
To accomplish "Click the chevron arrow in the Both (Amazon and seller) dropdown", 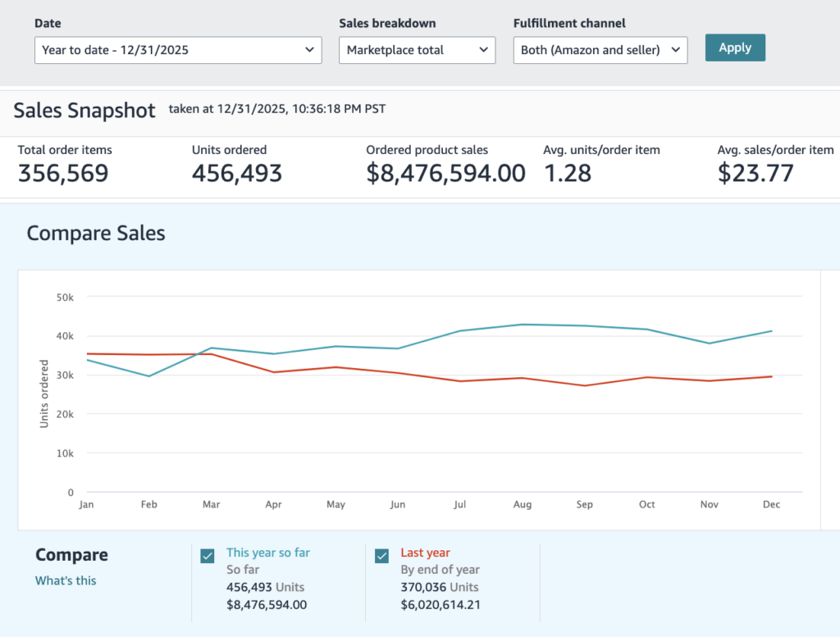I will [x=676, y=50].
